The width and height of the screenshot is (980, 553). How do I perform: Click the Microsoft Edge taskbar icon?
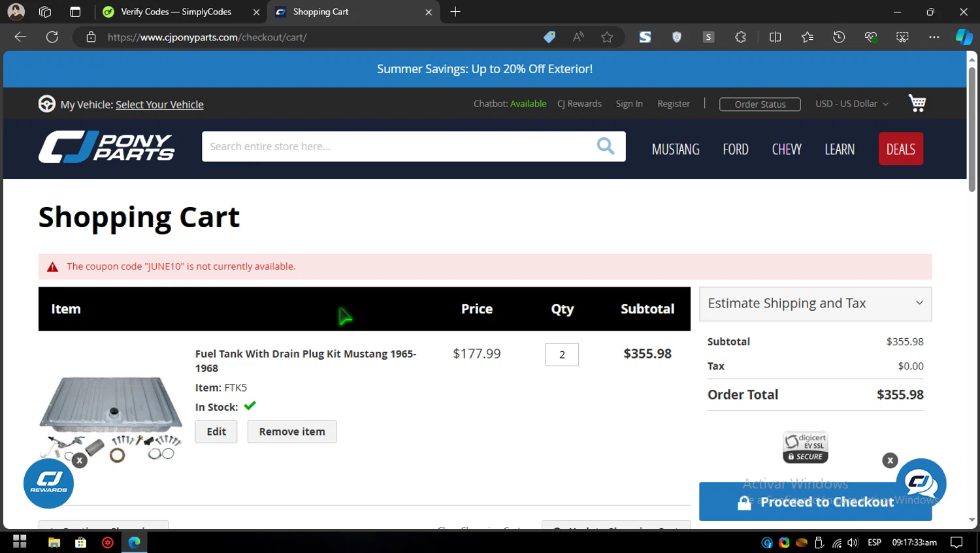pos(135,542)
